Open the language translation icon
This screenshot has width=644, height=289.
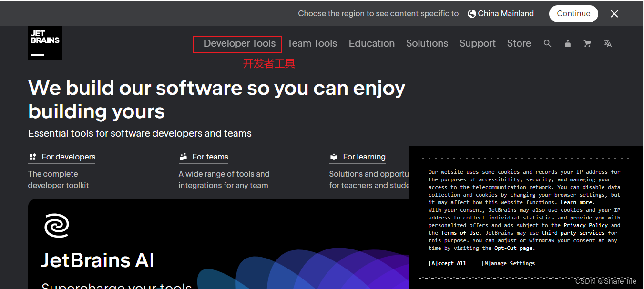coord(607,43)
